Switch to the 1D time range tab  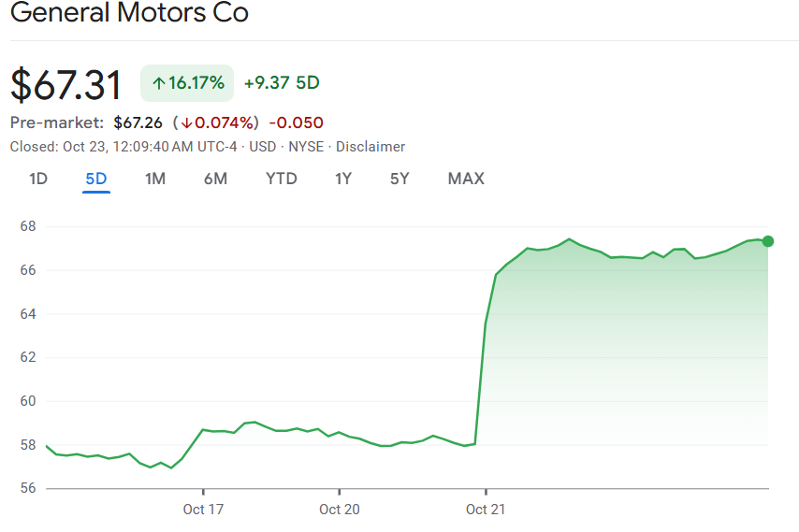click(38, 179)
